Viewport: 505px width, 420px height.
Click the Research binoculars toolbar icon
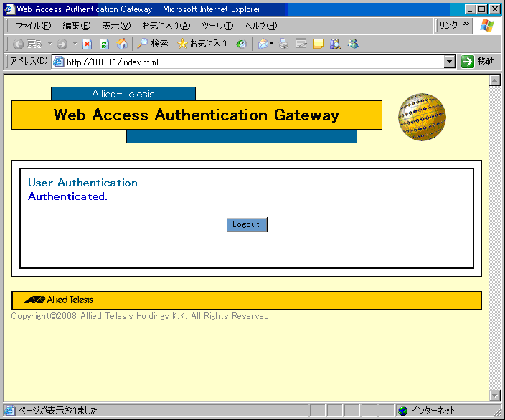click(335, 44)
